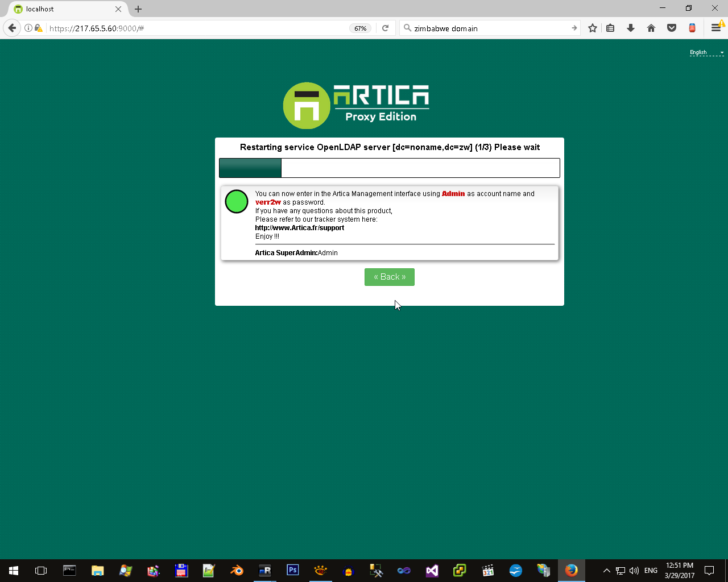728x582 pixels.
Task: Open the bookmarks list icon
Action: [610, 28]
